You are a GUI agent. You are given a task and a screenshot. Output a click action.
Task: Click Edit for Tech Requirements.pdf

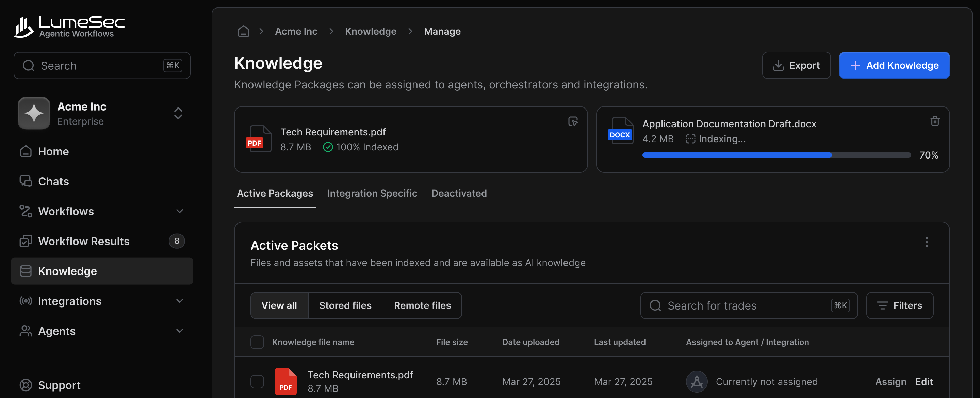click(924, 381)
